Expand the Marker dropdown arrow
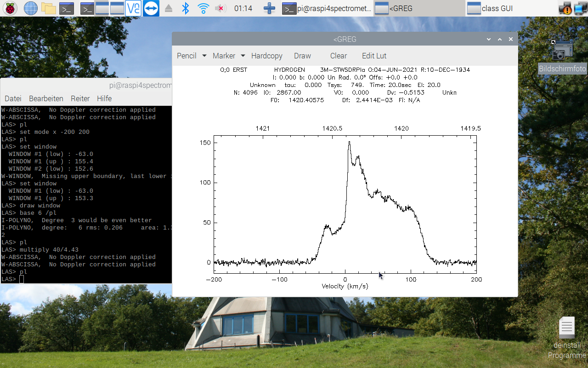 click(243, 56)
